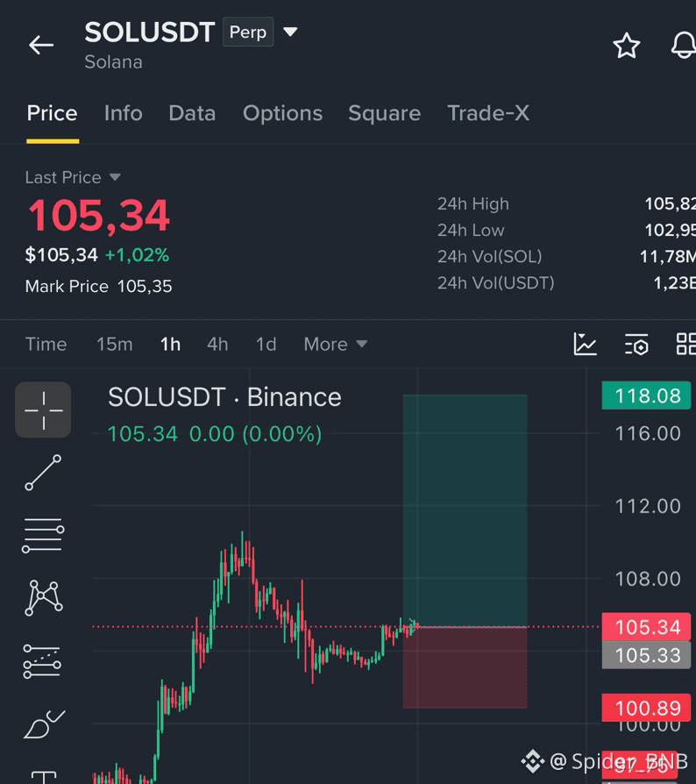Click the 24h Vol(USDT) label

click(x=495, y=283)
